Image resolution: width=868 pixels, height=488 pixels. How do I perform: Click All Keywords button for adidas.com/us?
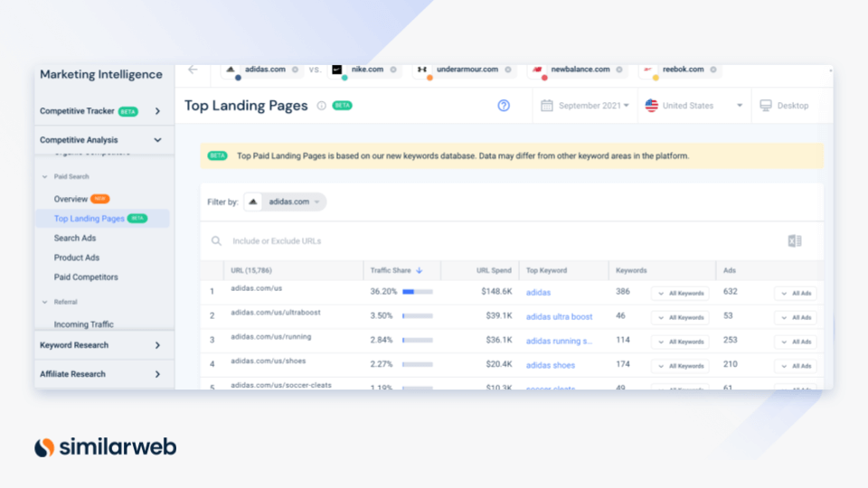click(680, 293)
